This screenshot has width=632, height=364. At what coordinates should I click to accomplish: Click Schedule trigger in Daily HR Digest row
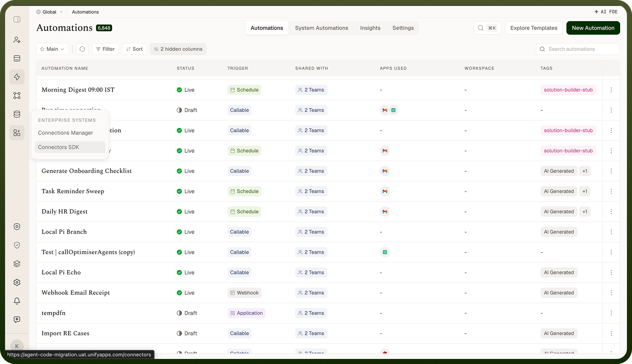pos(245,212)
